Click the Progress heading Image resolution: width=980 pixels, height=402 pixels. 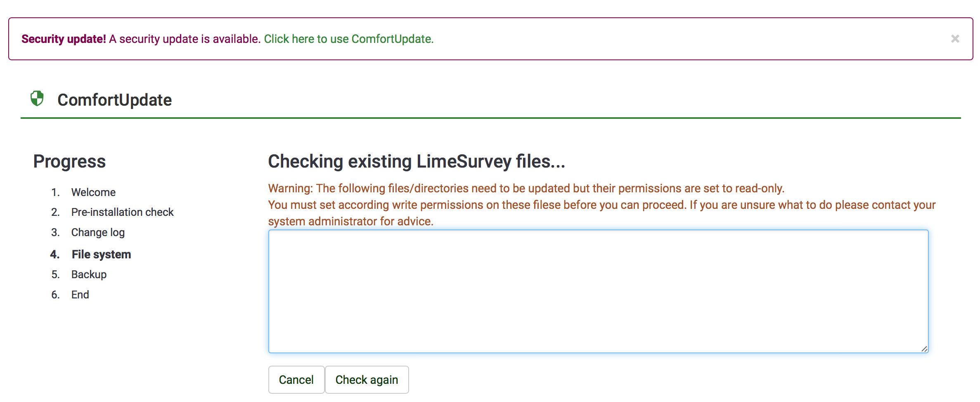click(69, 161)
